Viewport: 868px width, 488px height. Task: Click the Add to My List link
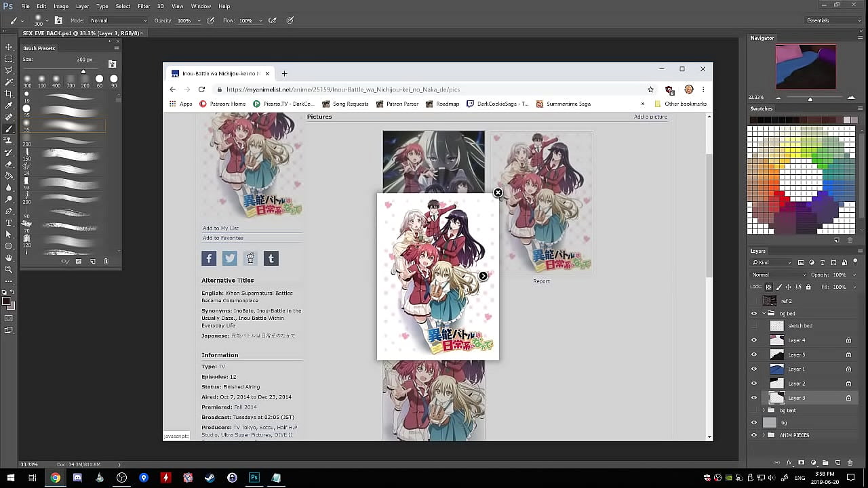coord(220,228)
